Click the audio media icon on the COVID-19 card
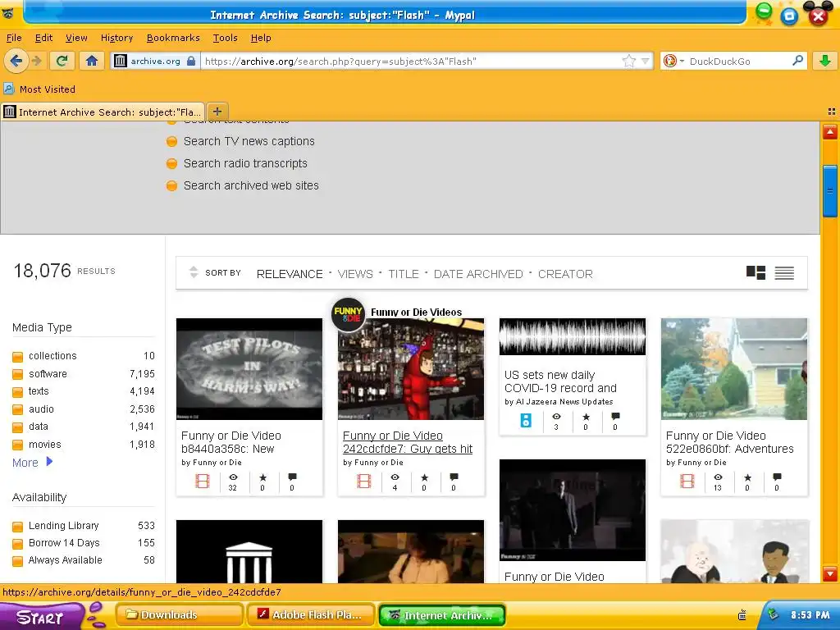The image size is (840, 630). (x=526, y=421)
